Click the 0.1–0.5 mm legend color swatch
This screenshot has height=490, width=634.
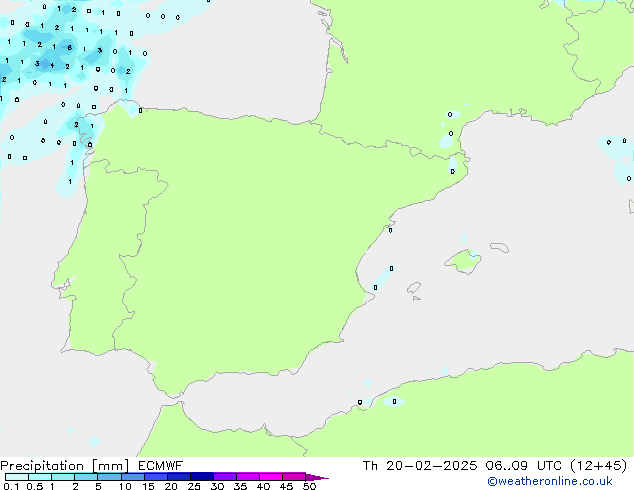click(17, 477)
